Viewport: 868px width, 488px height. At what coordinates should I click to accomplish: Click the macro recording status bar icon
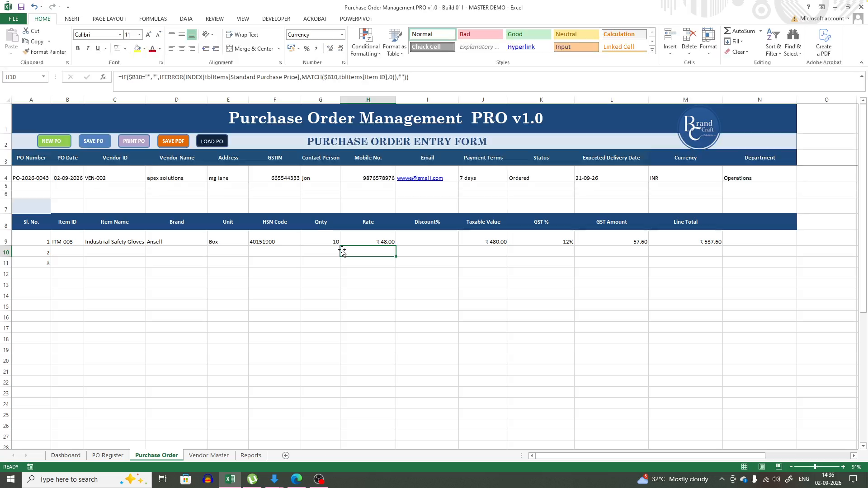pyautogui.click(x=30, y=467)
